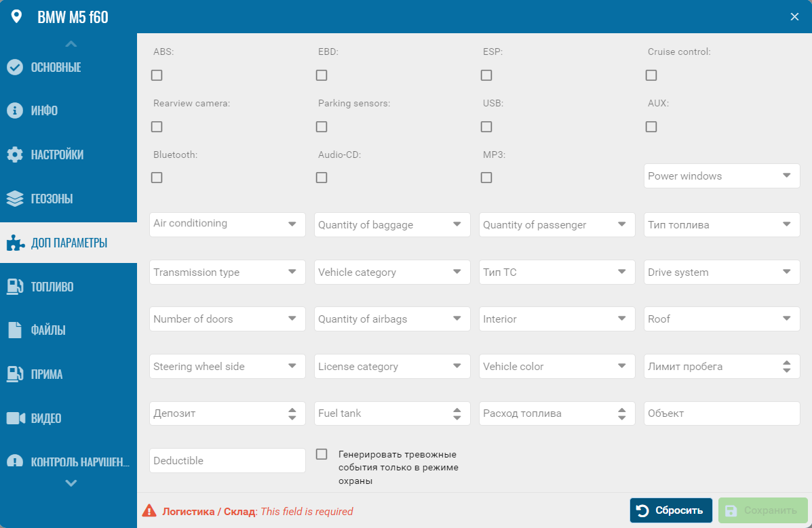Open the Transmission type dropdown
This screenshot has width=812, height=528.
pos(227,272)
